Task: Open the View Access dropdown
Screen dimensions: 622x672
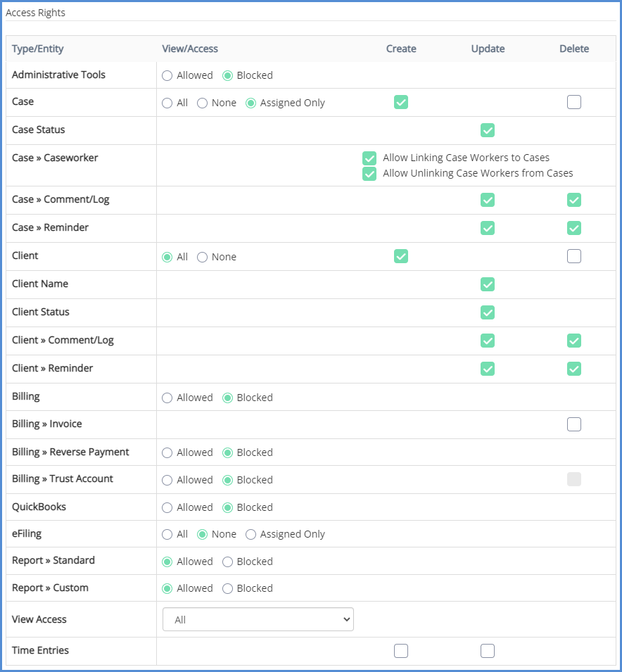Action: pos(258,620)
